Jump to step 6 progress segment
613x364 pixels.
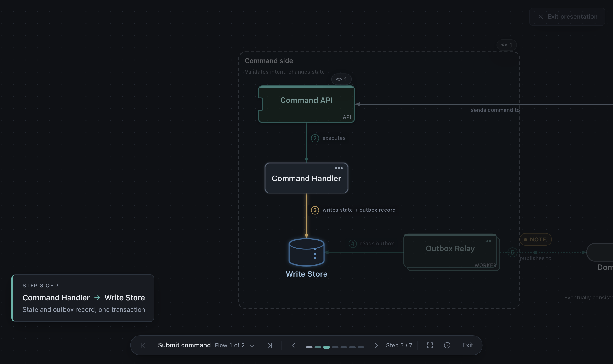pyautogui.click(x=352, y=347)
